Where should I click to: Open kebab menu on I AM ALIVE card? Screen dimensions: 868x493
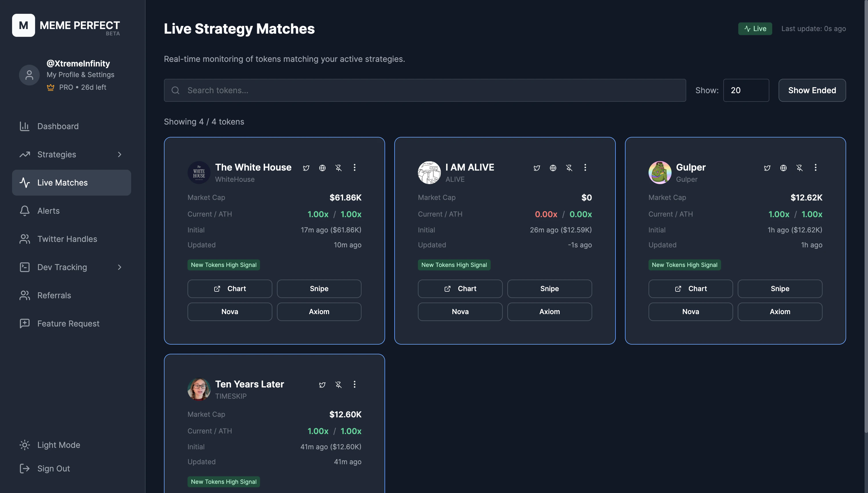pyautogui.click(x=585, y=168)
